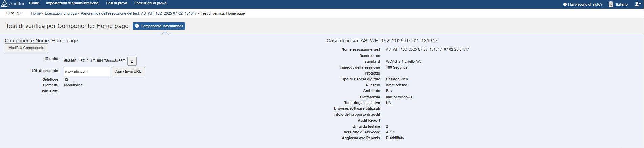This screenshot has width=644, height=148.
Task: Go to Casi di prova menu
Action: coord(116,3)
